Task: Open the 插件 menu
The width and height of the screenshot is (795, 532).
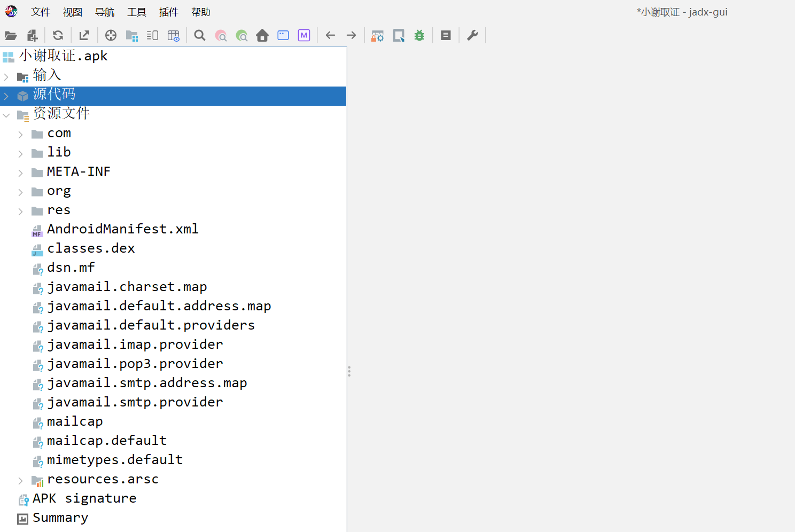Action: pyautogui.click(x=169, y=12)
